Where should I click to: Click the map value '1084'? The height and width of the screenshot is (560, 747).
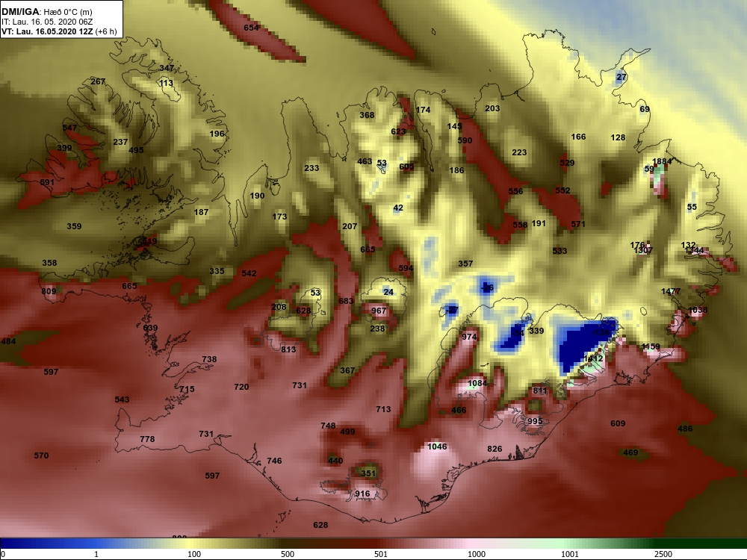[477, 383]
